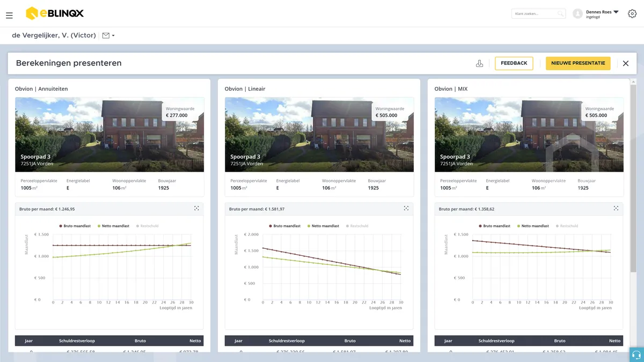The width and height of the screenshot is (644, 362).
Task: Start a Nieuwe Presentatie
Action: (579, 63)
